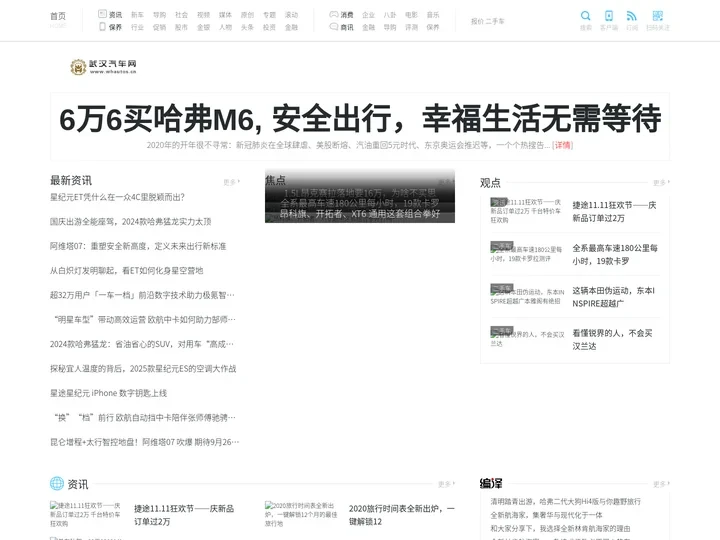The image size is (720, 540).
Task: Click the search magnifier icon
Action: click(585, 16)
